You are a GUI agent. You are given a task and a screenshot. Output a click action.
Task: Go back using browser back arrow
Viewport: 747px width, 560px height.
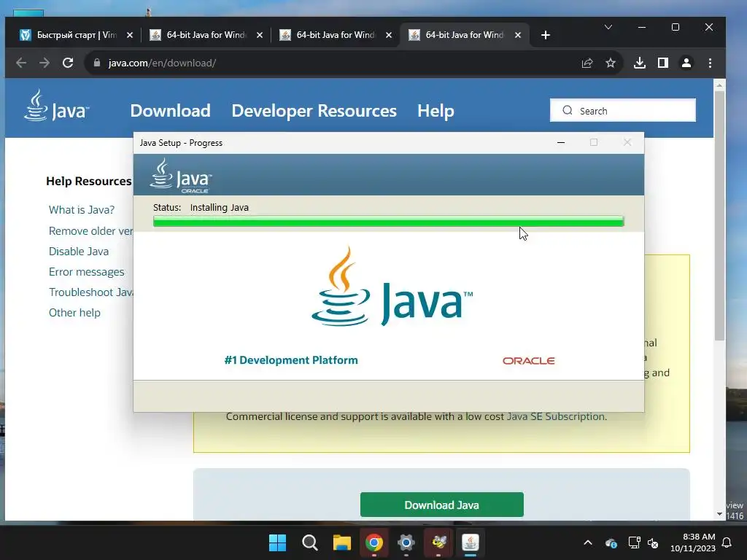click(x=21, y=63)
